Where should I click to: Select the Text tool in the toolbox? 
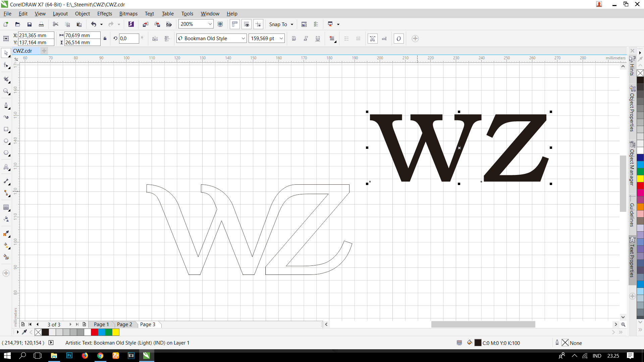click(6, 167)
